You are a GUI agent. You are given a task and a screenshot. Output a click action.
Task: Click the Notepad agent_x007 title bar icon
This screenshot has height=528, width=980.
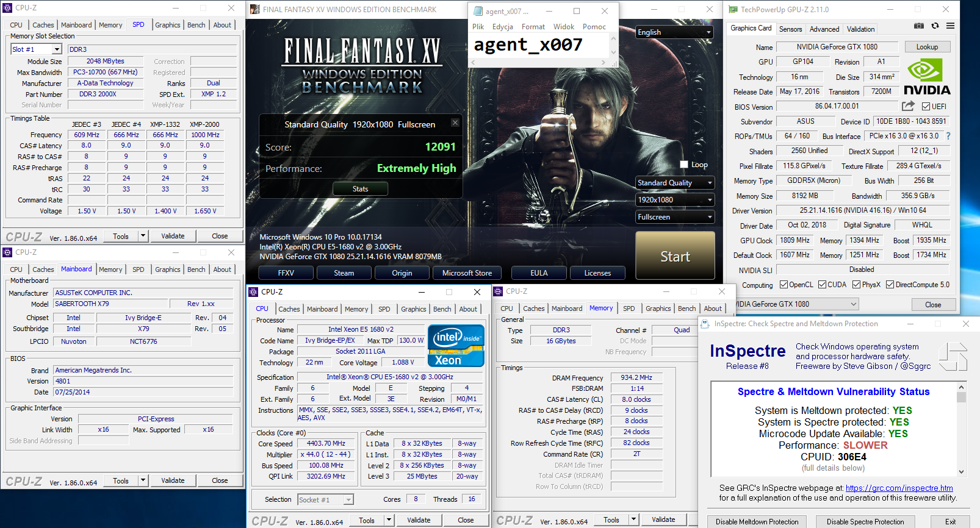pyautogui.click(x=478, y=11)
